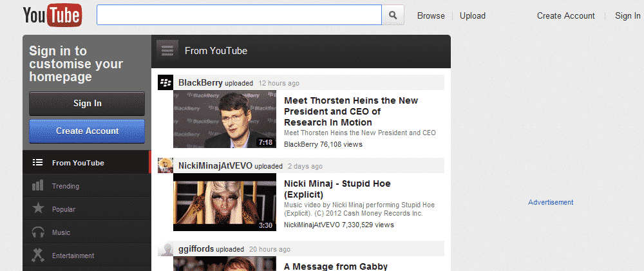The image size is (644, 271).
Task: Click the YouTube logo
Action: coord(52,15)
